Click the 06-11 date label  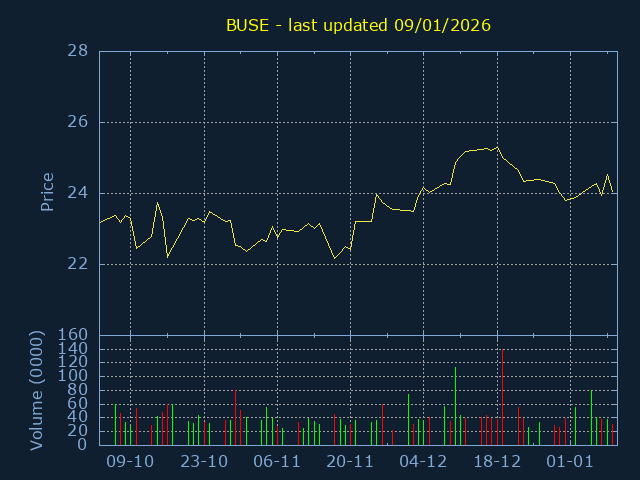pos(277,462)
